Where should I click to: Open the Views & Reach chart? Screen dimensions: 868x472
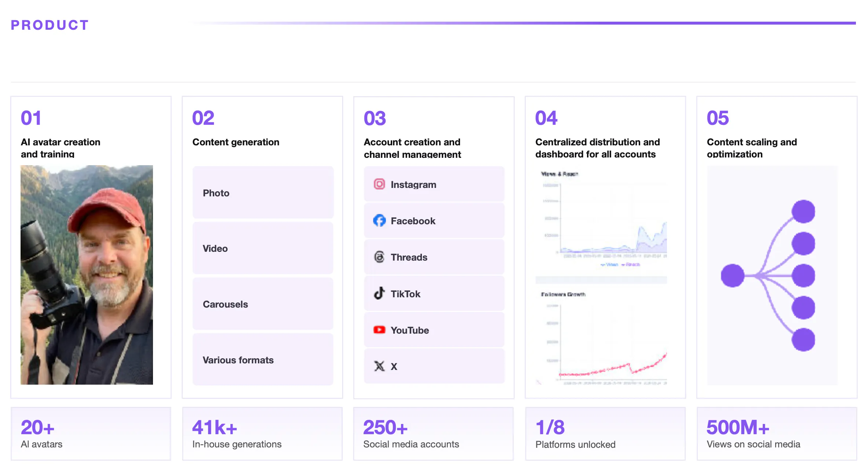click(601, 219)
